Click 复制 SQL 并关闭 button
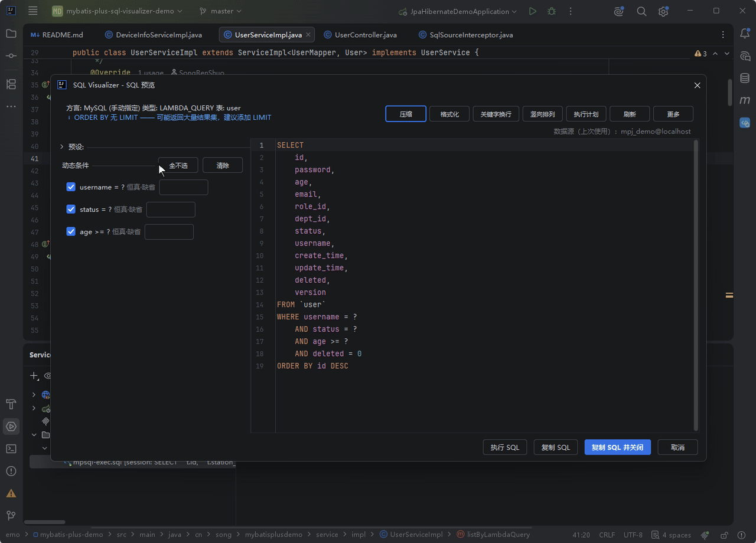The width and height of the screenshot is (756, 543). [x=618, y=447]
